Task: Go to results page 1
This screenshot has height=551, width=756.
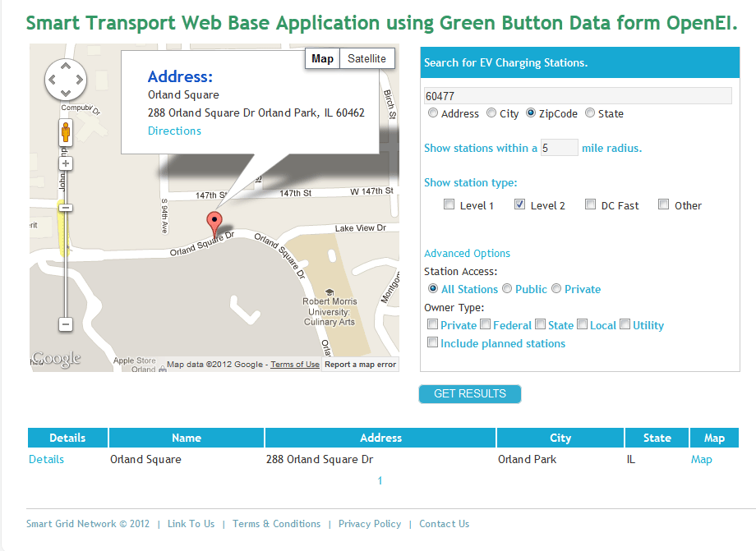Action: click(x=380, y=480)
